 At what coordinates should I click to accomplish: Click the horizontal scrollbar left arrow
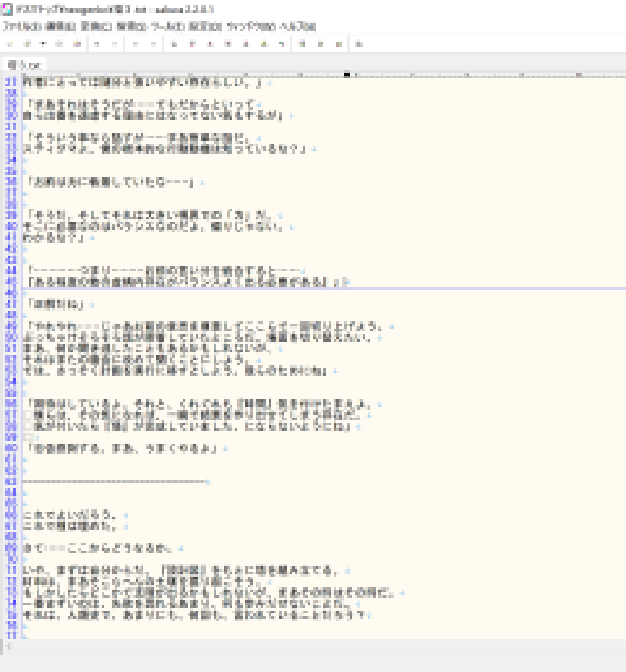coord(8,647)
